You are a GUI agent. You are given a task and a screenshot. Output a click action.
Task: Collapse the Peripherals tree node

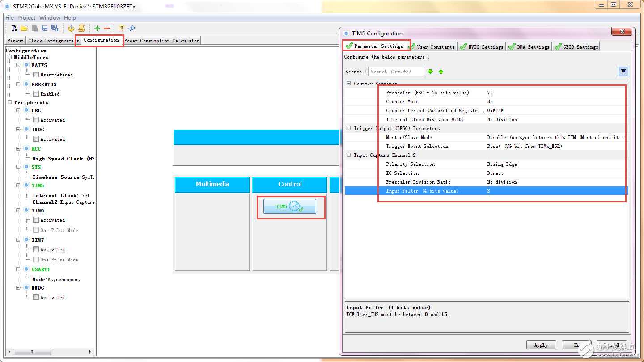tap(10, 102)
